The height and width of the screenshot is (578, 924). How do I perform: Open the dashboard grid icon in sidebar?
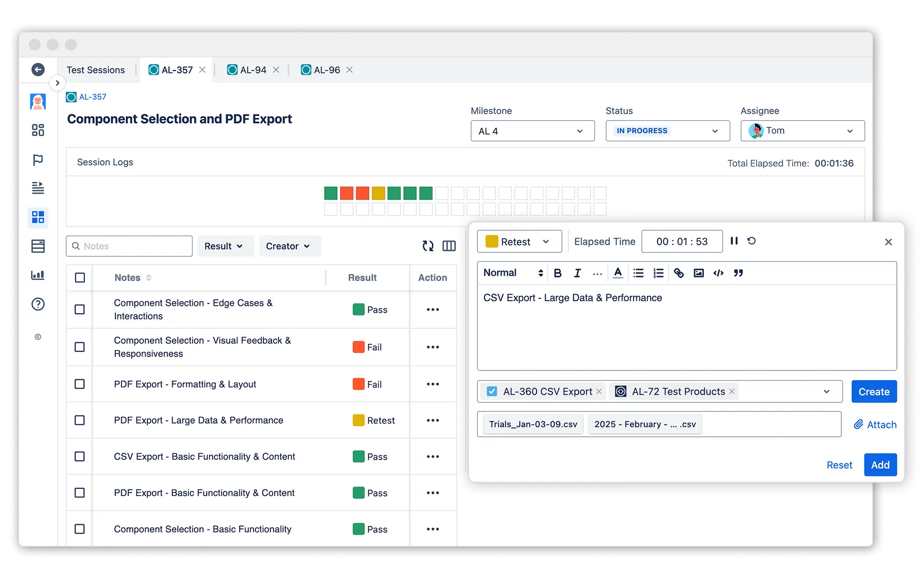click(38, 130)
